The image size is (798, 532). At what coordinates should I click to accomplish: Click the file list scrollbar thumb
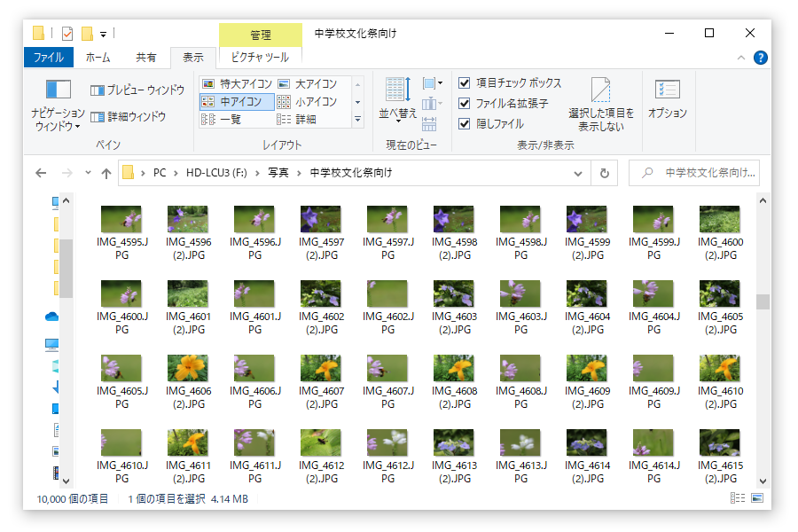coord(763,301)
